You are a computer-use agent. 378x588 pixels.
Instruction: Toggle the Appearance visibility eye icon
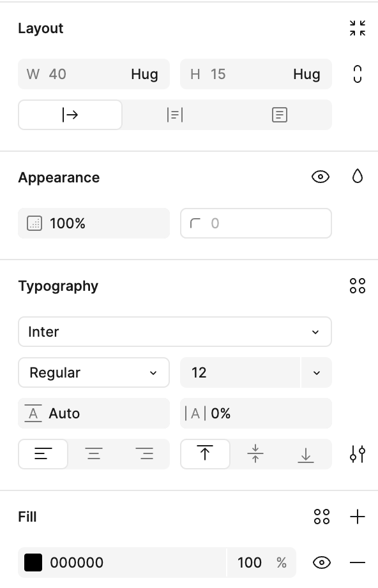(321, 177)
